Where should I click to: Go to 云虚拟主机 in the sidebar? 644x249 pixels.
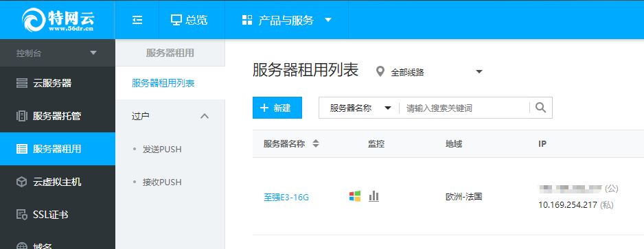[58, 182]
